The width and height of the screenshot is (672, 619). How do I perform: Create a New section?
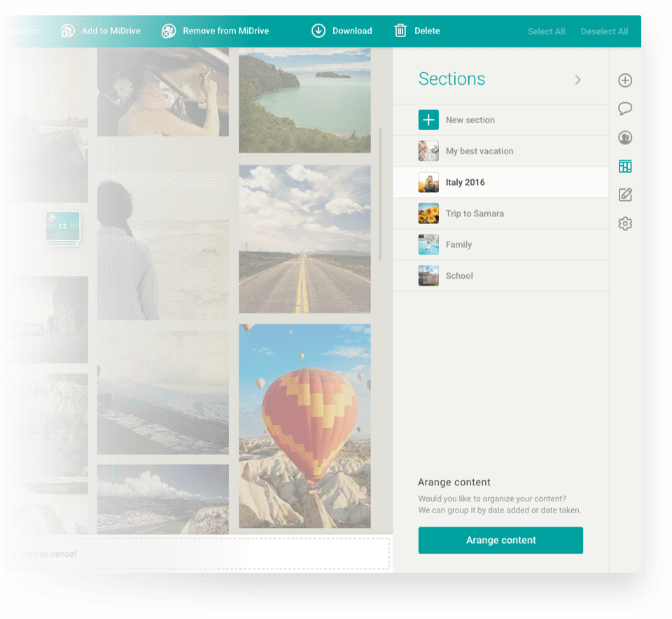pyautogui.click(x=469, y=120)
